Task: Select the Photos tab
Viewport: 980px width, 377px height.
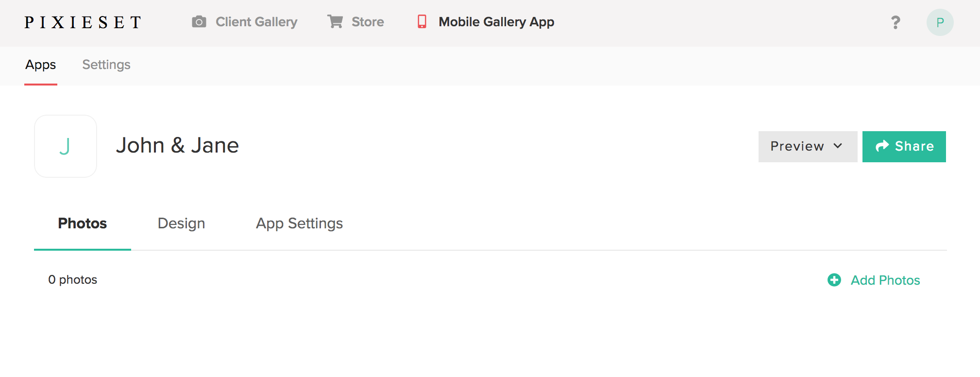Action: point(83,223)
